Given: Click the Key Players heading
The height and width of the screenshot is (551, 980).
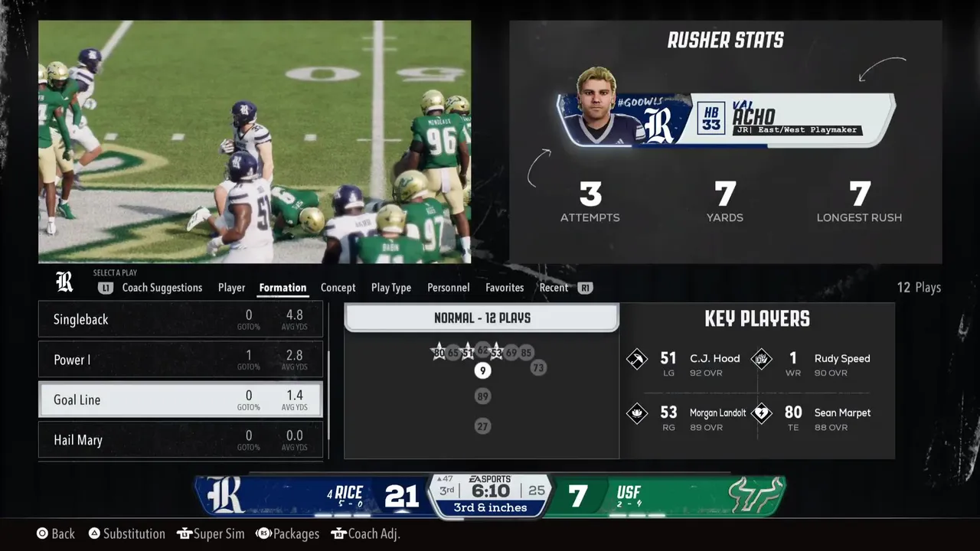Looking at the screenshot, I should 757,319.
